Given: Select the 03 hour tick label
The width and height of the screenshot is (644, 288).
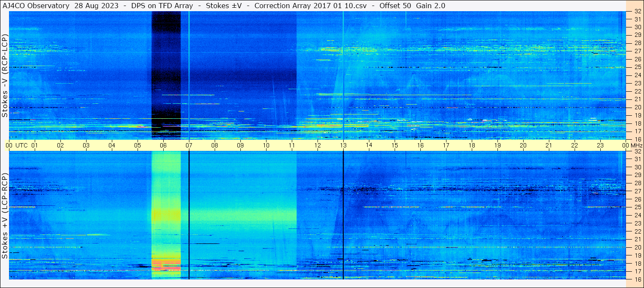Looking at the screenshot, I should (86, 145).
